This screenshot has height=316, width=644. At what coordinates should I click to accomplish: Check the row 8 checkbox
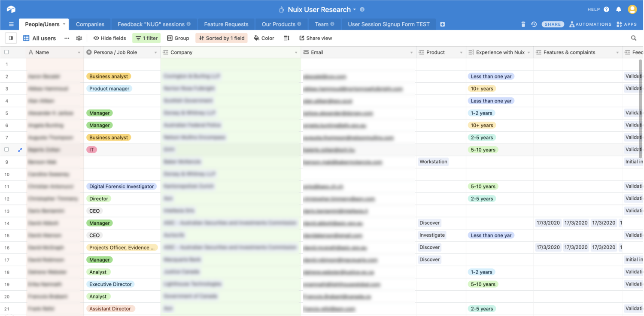click(6, 150)
